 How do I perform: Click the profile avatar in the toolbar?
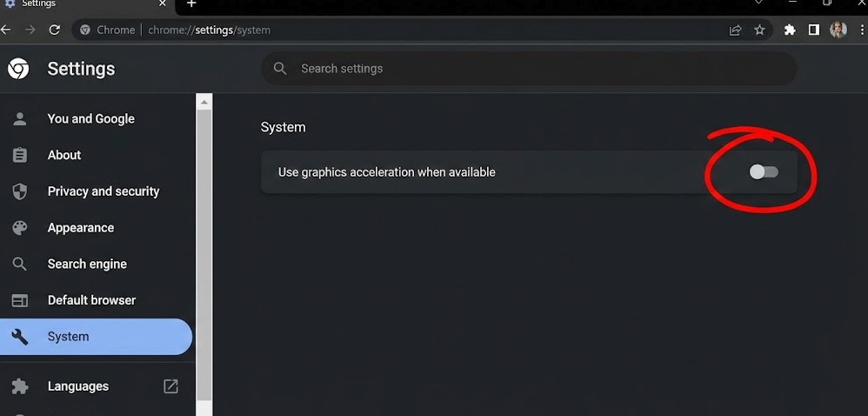(838, 30)
